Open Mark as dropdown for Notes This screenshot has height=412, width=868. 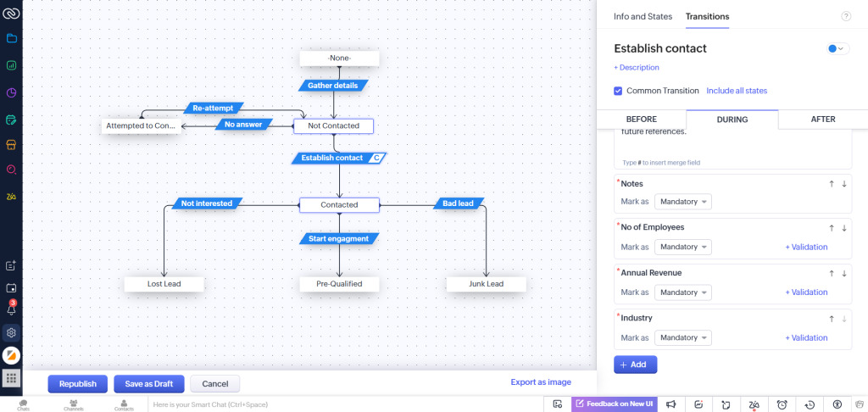click(682, 202)
